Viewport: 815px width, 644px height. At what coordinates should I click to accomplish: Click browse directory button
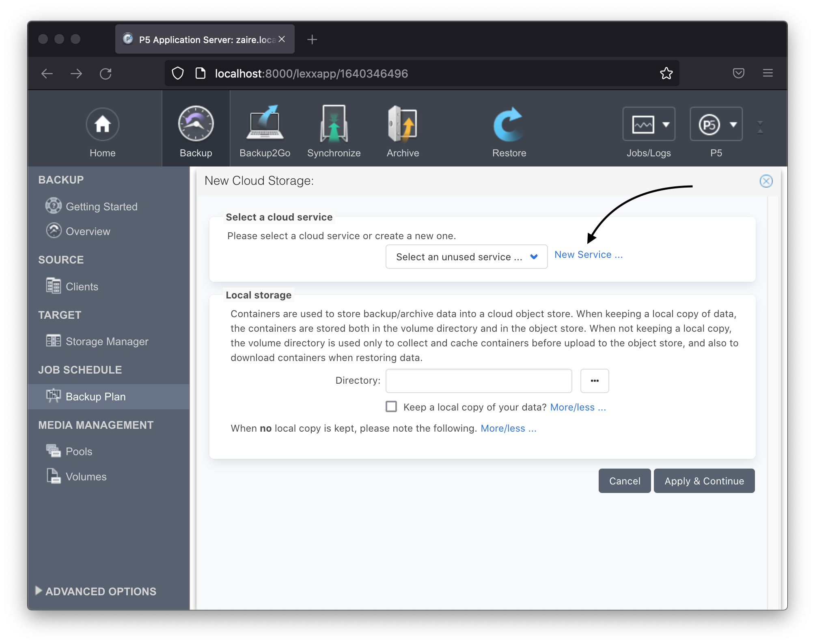click(594, 380)
